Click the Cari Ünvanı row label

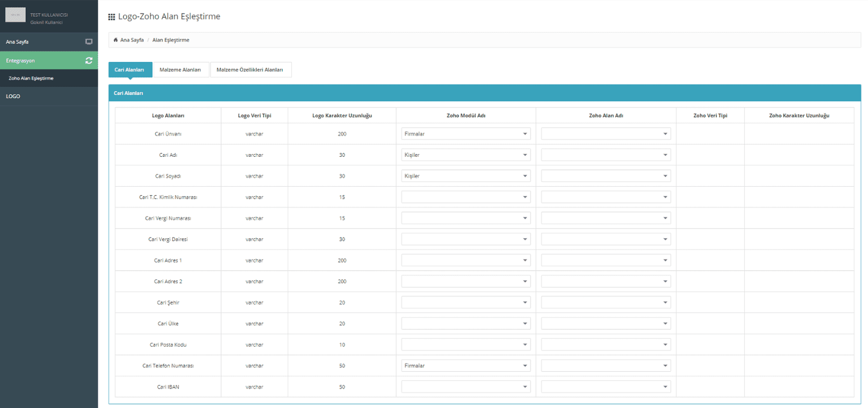click(x=168, y=134)
